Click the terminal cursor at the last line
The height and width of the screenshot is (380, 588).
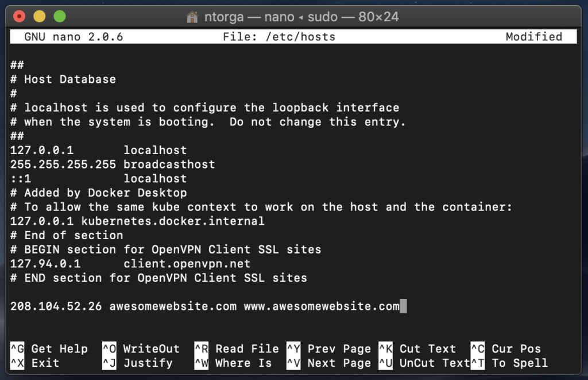coord(404,306)
